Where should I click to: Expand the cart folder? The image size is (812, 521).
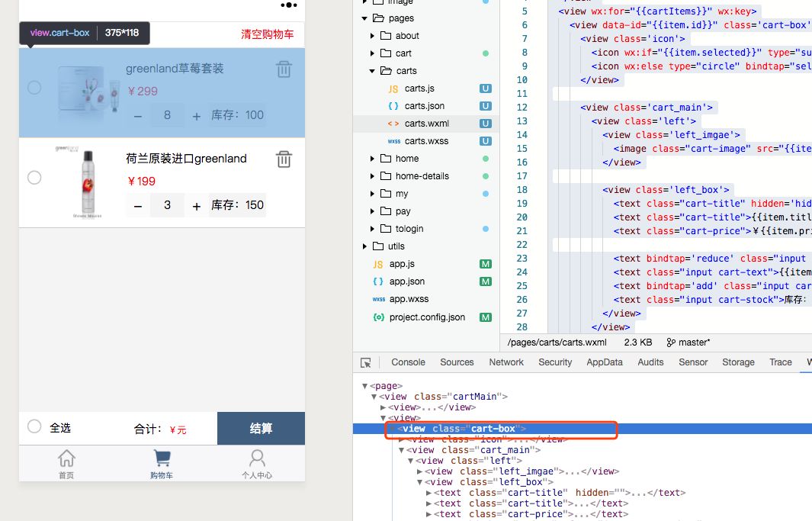pos(372,53)
